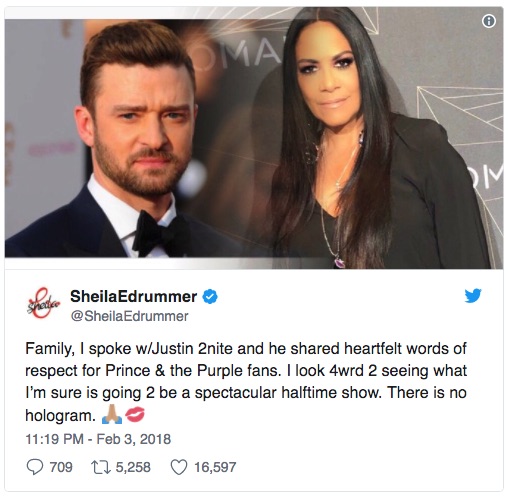The width and height of the screenshot is (508, 497).
Task: Visit the @SheilaEdrummer handle link
Action: coord(130,316)
